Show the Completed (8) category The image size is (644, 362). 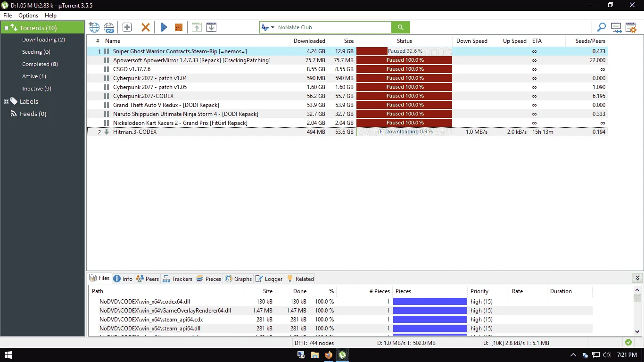pyautogui.click(x=40, y=64)
